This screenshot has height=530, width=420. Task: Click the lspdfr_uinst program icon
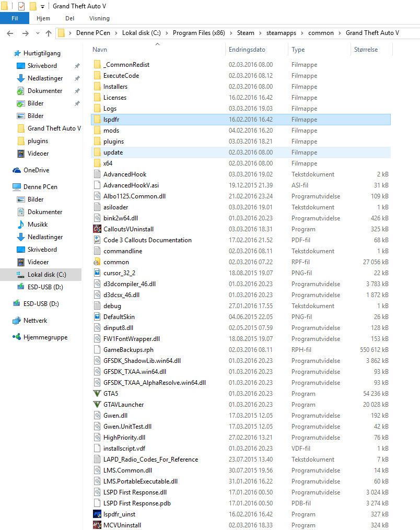(97, 514)
